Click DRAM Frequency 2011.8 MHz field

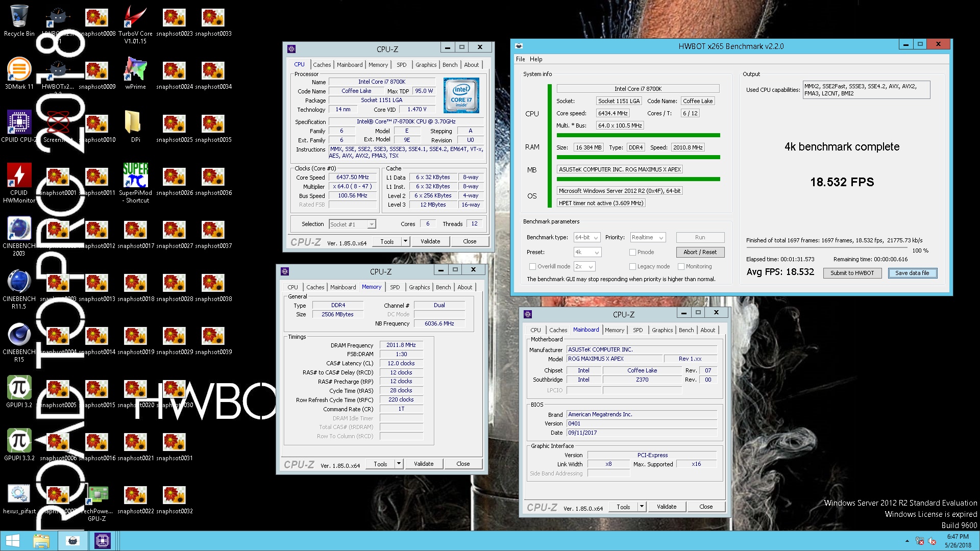[x=401, y=345]
